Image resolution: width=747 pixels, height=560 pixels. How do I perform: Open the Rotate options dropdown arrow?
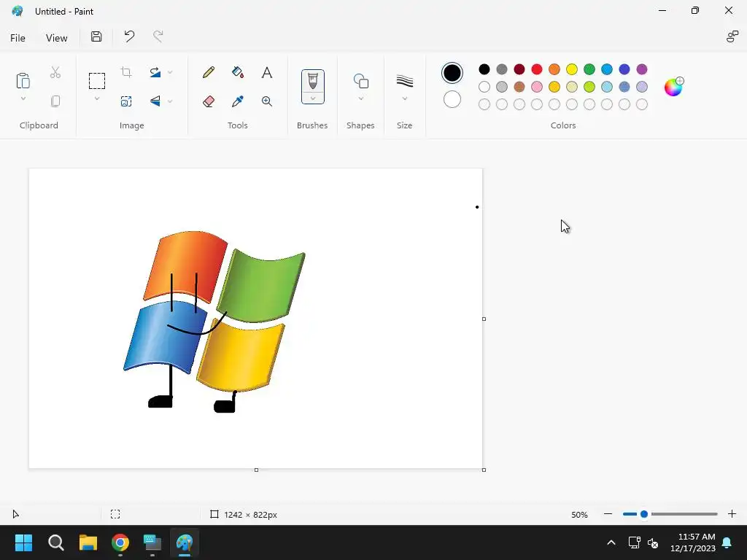click(x=170, y=72)
